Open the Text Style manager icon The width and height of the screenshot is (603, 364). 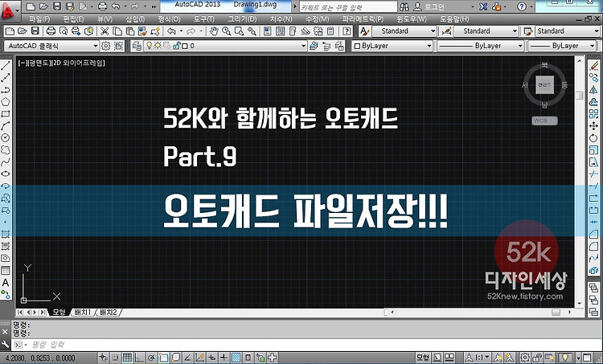[x=364, y=31]
